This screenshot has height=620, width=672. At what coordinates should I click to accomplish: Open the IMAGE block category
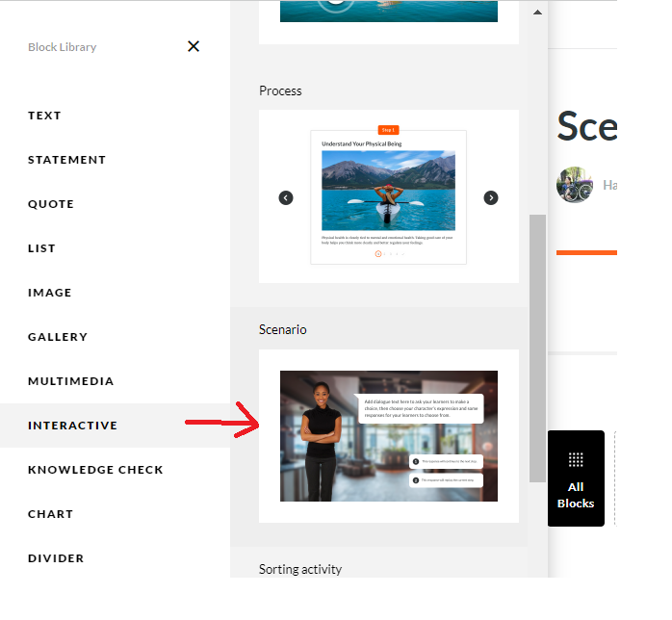tap(50, 293)
